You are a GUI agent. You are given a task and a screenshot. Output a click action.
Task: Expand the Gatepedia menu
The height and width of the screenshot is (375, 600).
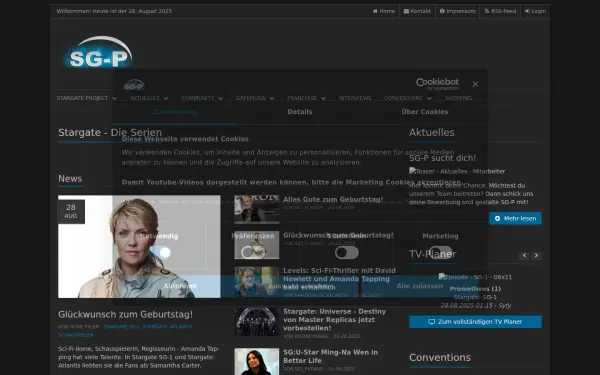click(x=255, y=98)
